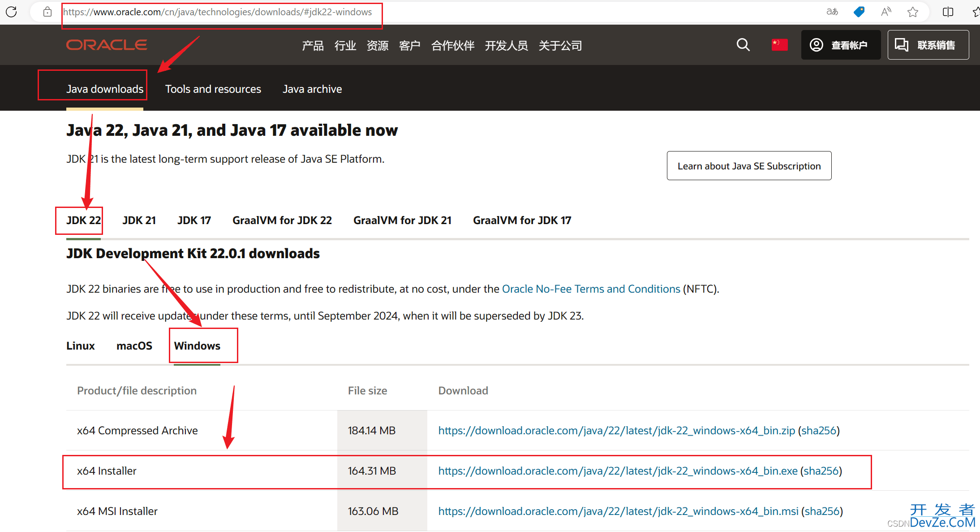Click 联系销售 contact sales button

(x=933, y=44)
